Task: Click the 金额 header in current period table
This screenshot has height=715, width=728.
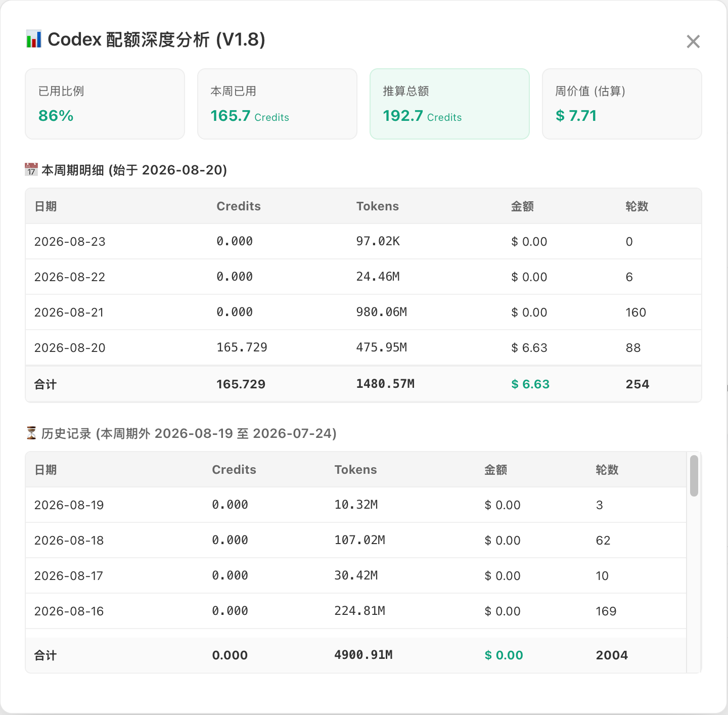Action: tap(522, 206)
